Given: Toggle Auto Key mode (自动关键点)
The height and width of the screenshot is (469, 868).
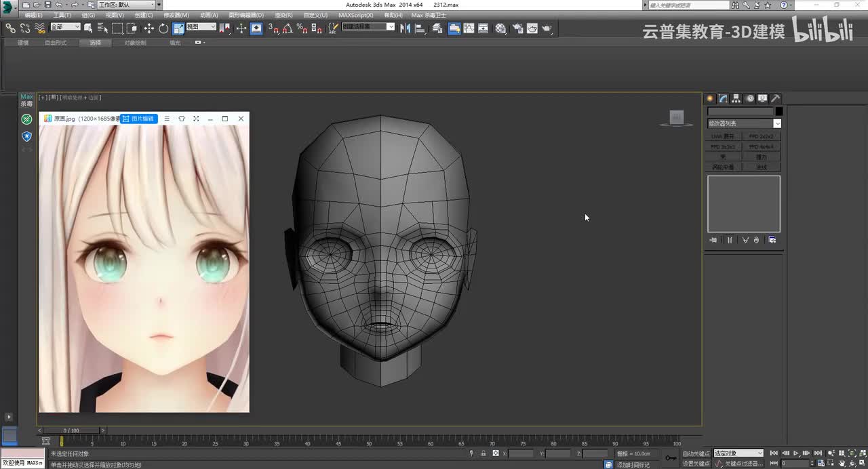Looking at the screenshot, I should click(696, 453).
